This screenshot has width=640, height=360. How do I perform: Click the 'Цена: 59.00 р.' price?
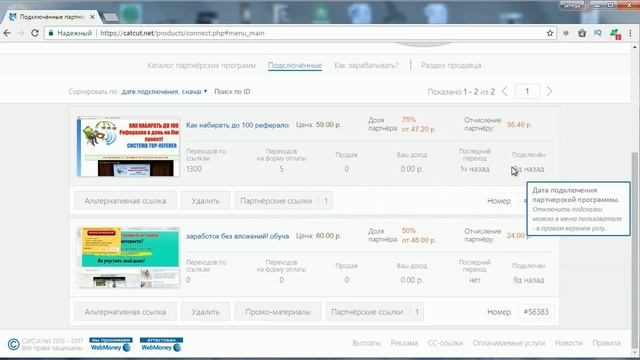(318, 124)
